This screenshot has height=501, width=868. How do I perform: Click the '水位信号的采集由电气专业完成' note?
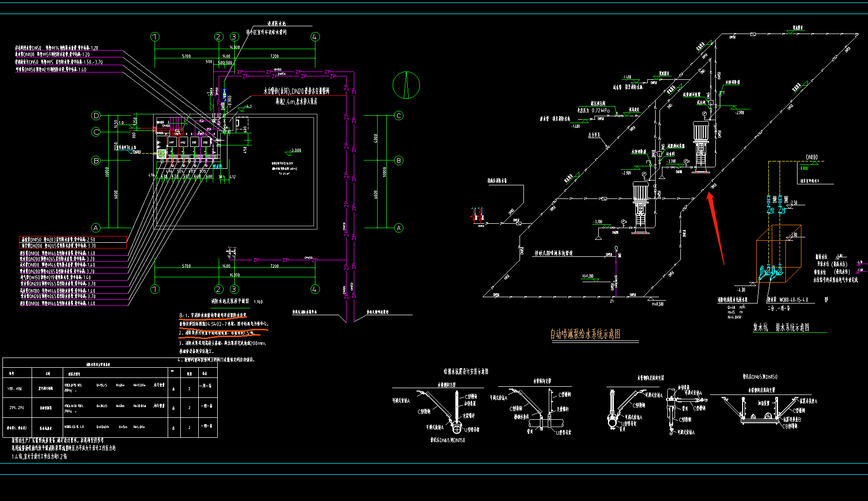pos(835,280)
